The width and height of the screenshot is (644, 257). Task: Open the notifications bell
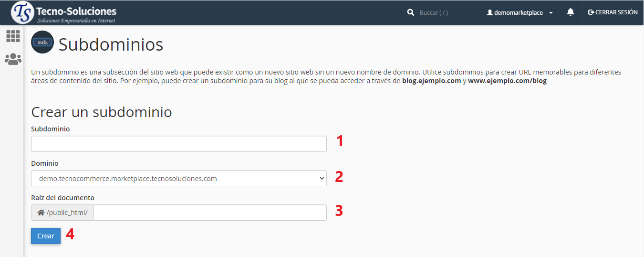pyautogui.click(x=570, y=12)
